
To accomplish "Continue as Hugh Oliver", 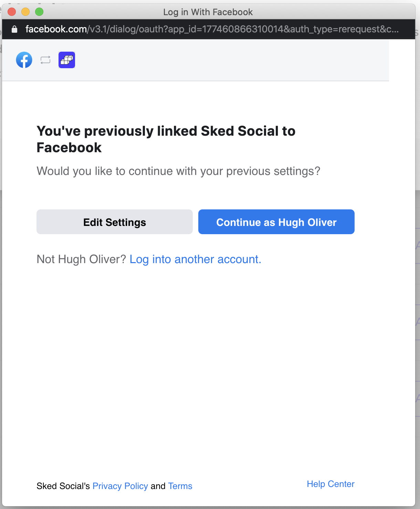I will (276, 222).
